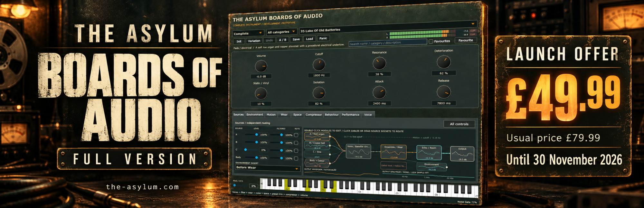This screenshot has height=208, width=644.
Task: Click the Resonance knob
Action: [x=379, y=63]
